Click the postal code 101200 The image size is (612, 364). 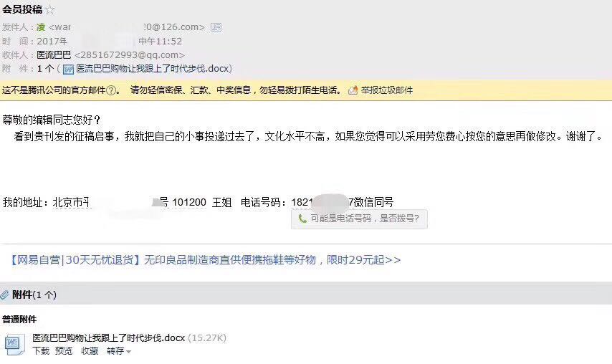click(x=189, y=202)
